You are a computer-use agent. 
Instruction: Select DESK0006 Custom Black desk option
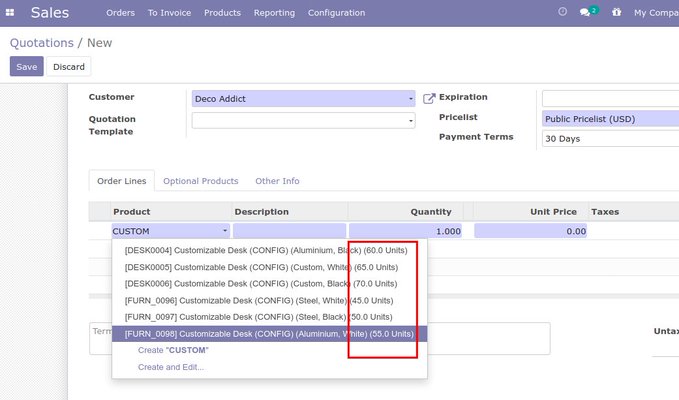tap(269, 284)
